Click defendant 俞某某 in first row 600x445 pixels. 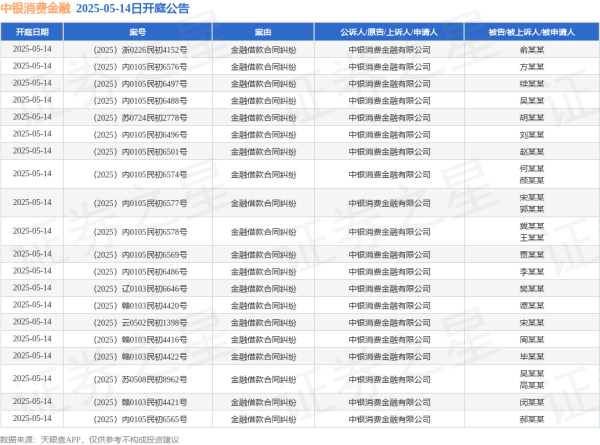point(532,50)
